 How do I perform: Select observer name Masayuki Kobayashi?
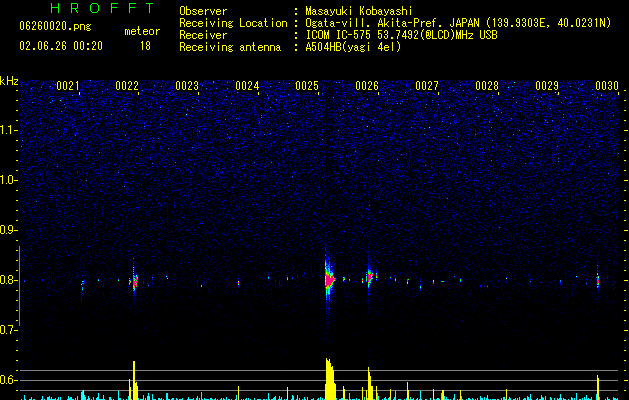point(358,11)
